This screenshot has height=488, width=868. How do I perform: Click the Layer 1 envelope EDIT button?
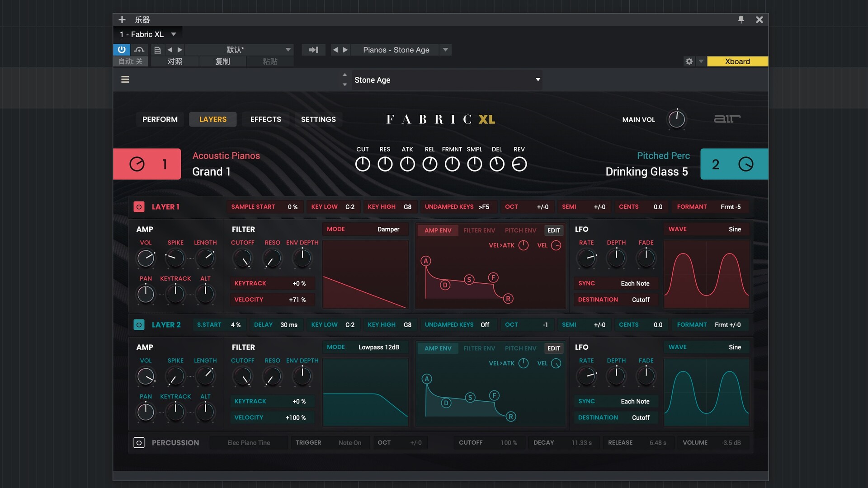[553, 230]
